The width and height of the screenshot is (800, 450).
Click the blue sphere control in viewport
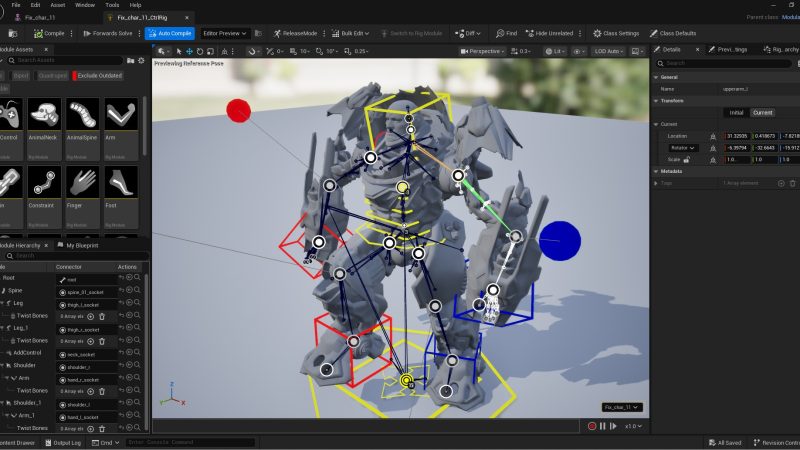(559, 240)
